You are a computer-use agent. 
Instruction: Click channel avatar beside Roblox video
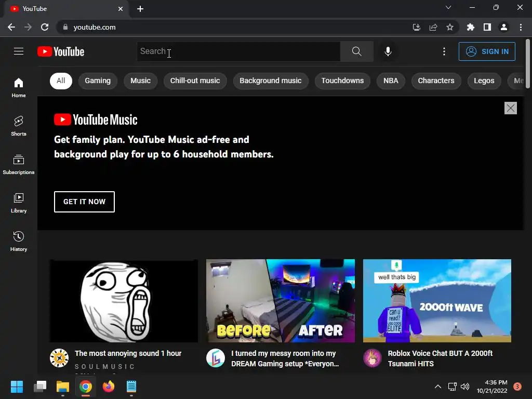point(373,358)
